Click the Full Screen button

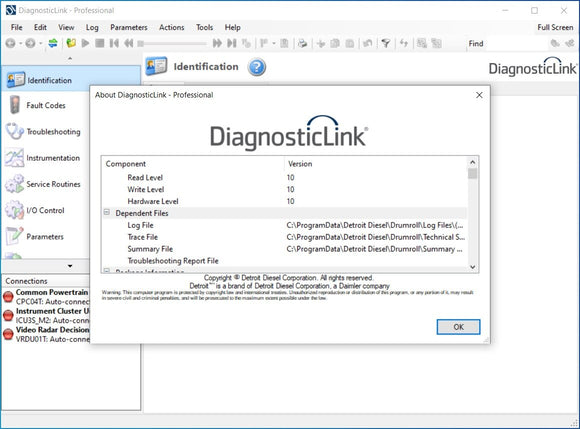[555, 27]
